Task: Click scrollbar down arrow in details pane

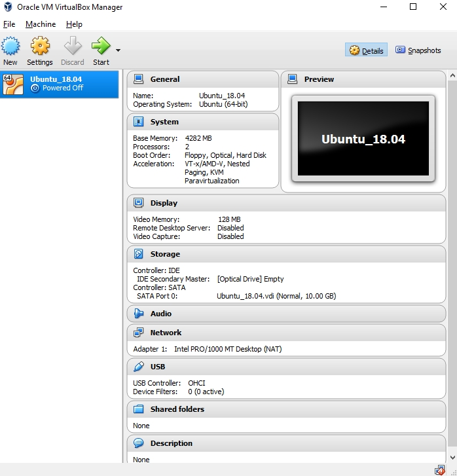Action: [x=452, y=458]
